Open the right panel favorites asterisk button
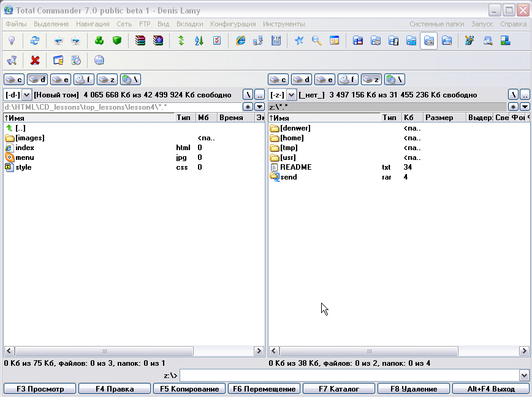The width and height of the screenshot is (532, 397). (513, 107)
